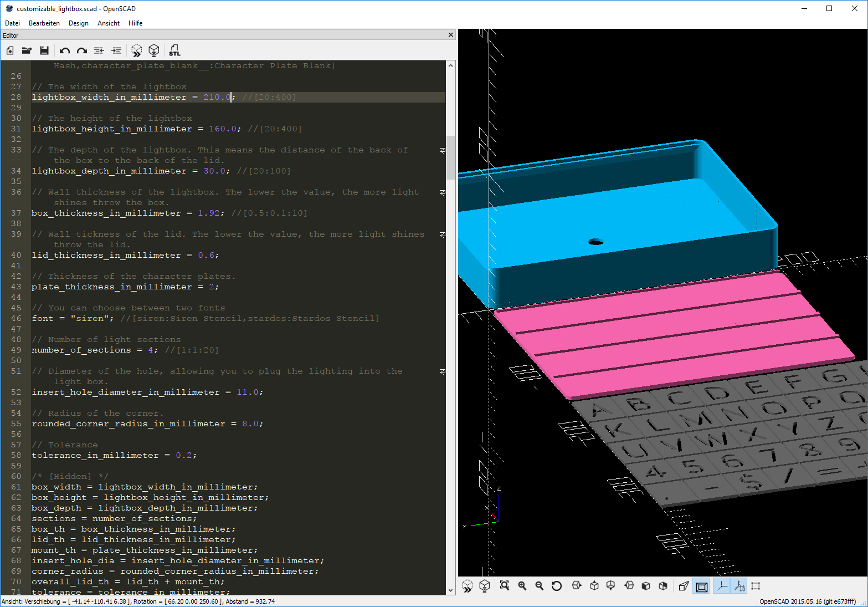Switch to the Front view

click(646, 585)
